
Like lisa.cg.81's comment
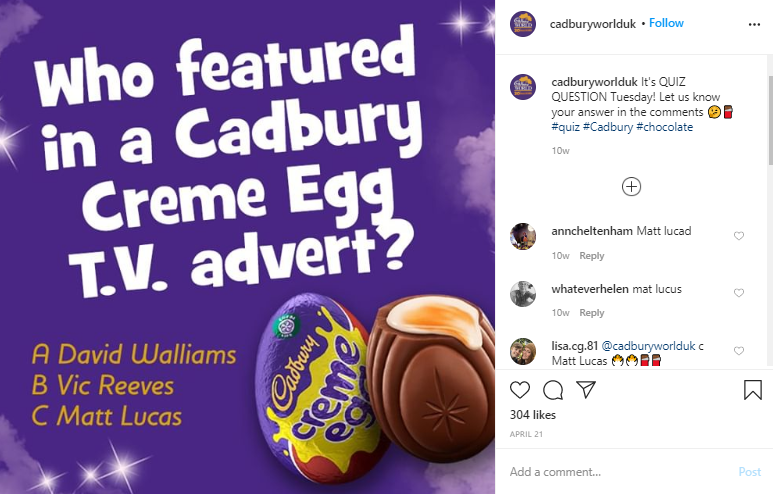coord(738,351)
